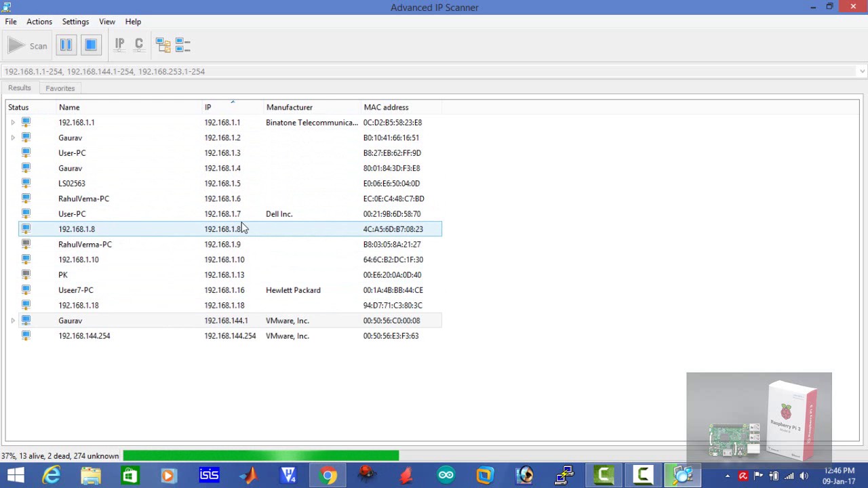
Task: Click IP cell 192.168.144.254
Action: (230, 336)
